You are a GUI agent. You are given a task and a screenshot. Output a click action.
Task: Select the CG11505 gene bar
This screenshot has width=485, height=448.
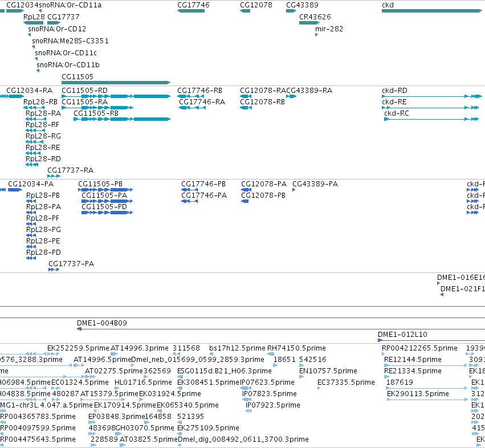[x=116, y=83]
